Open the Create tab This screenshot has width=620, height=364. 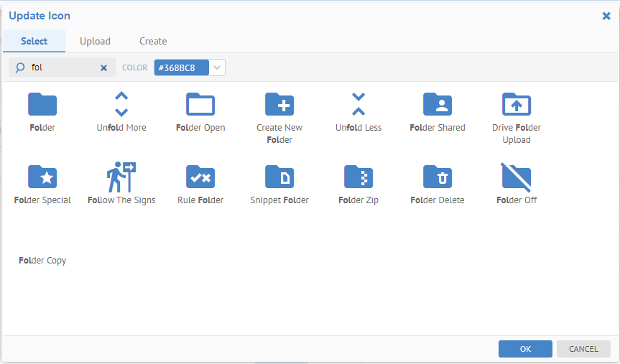pyautogui.click(x=153, y=41)
